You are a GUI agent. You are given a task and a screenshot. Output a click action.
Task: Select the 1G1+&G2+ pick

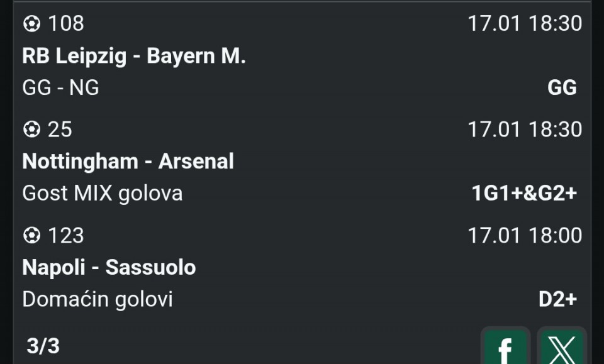(x=524, y=193)
